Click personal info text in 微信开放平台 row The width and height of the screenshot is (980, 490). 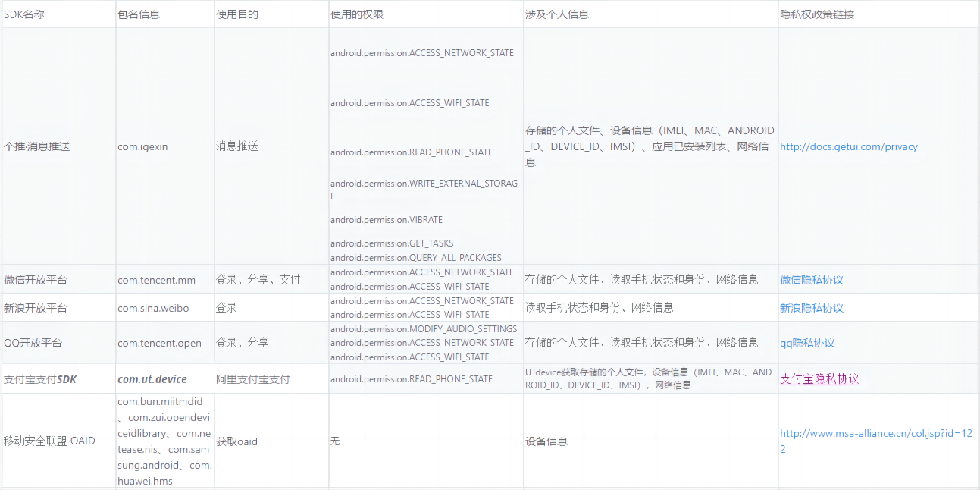tap(642, 280)
